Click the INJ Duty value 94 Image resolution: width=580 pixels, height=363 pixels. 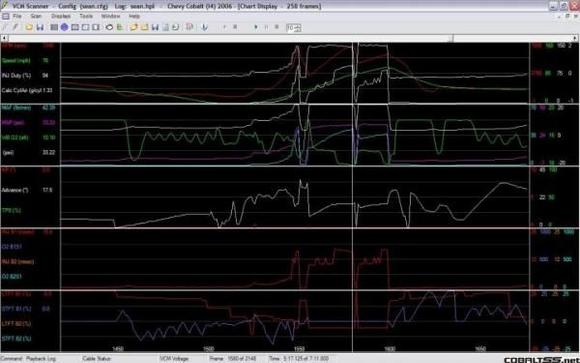pos(45,75)
